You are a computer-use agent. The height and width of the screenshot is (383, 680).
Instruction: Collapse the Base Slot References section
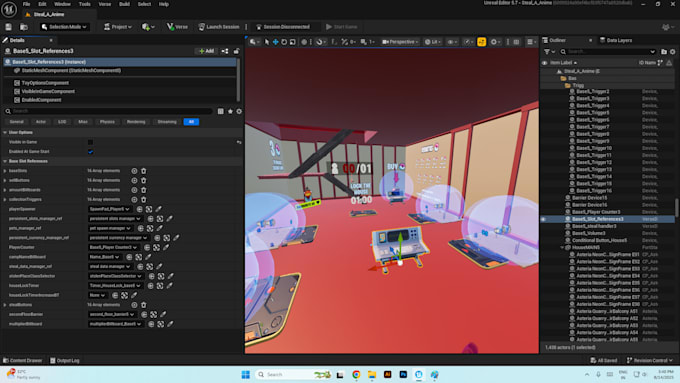5,161
